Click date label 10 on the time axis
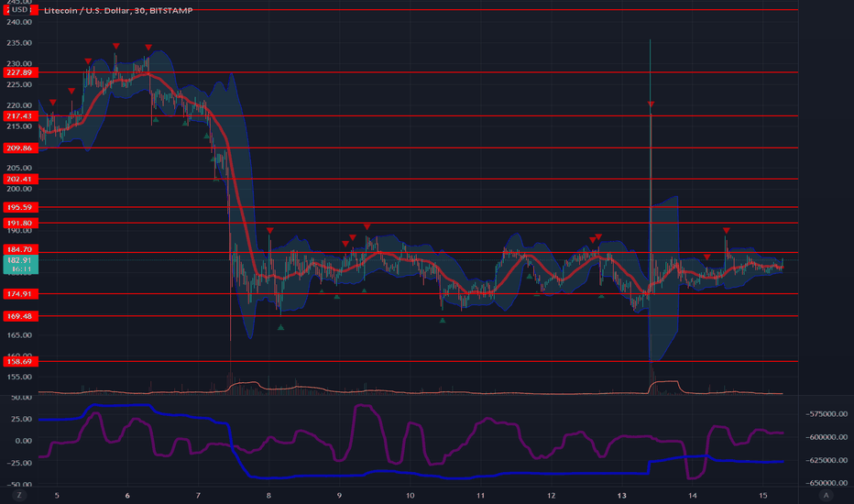 click(x=410, y=495)
